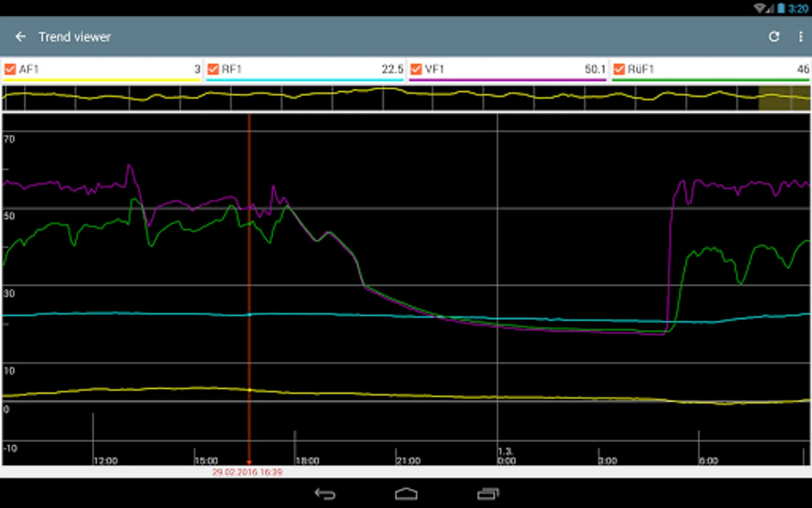Uncheck the AF1 series checkbox
Screen dimensions: 812x508
10,69
